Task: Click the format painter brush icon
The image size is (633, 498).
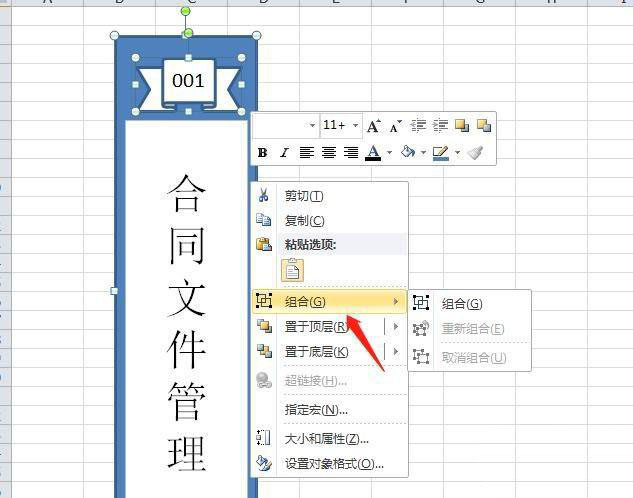Action: (476, 153)
